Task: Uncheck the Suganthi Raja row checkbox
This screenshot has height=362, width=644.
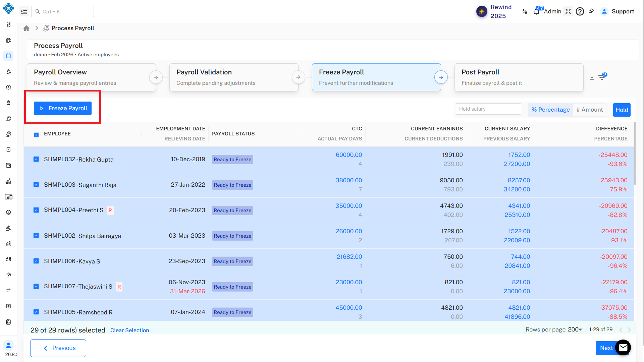Action: [x=36, y=185]
